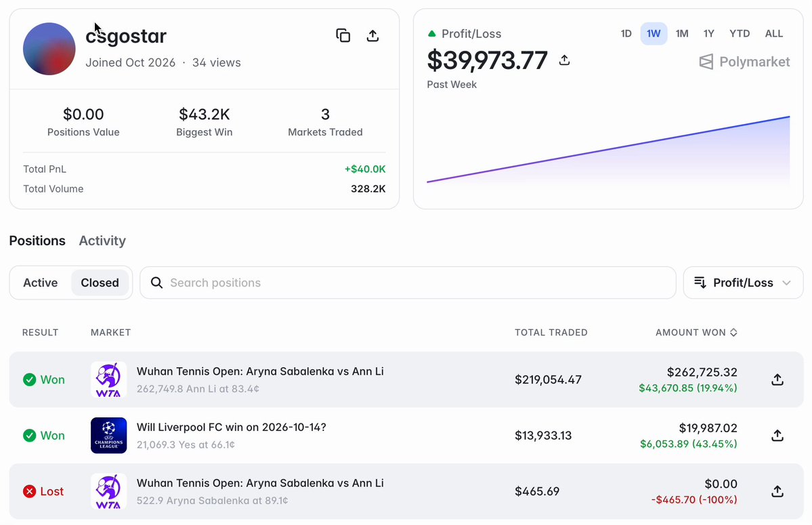The height and width of the screenshot is (525, 812).
Task: Share the winning Ann Li position
Action: point(777,379)
